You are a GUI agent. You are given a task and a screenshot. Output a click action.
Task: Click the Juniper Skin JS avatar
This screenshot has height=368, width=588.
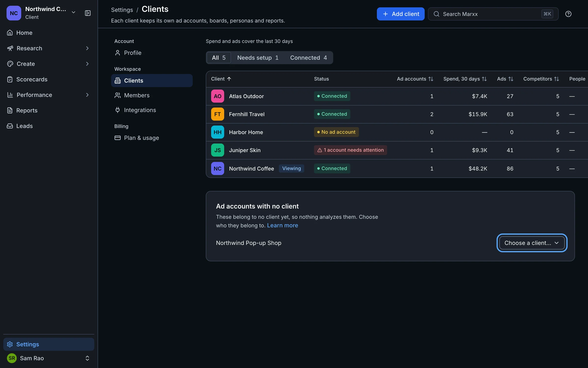[218, 150]
